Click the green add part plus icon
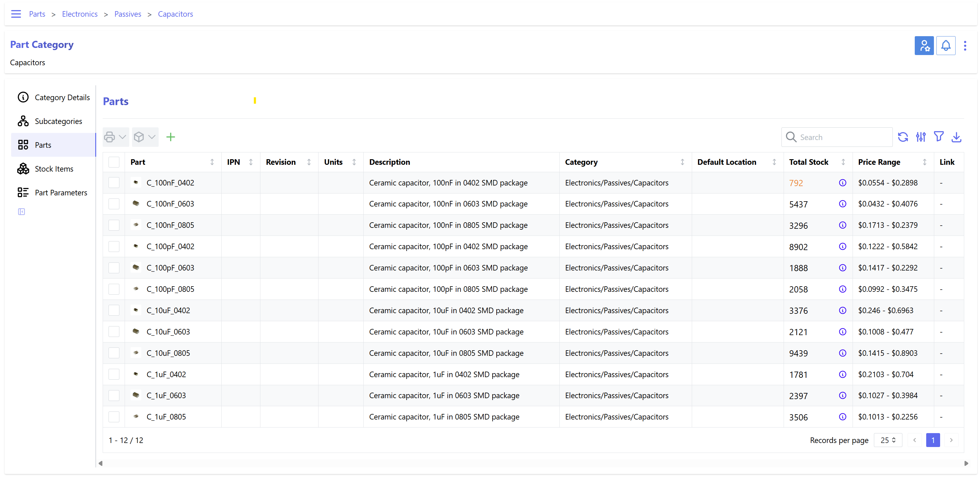This screenshot has height=477, width=980. 170,137
